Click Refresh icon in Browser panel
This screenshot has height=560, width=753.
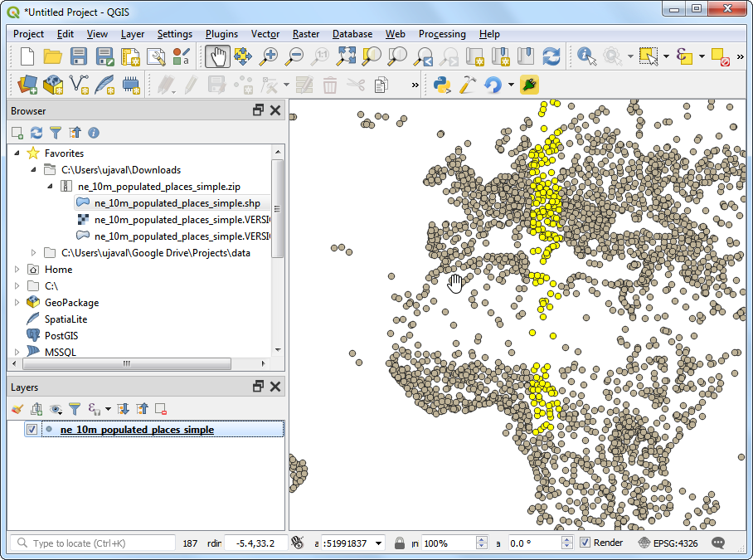(x=36, y=133)
